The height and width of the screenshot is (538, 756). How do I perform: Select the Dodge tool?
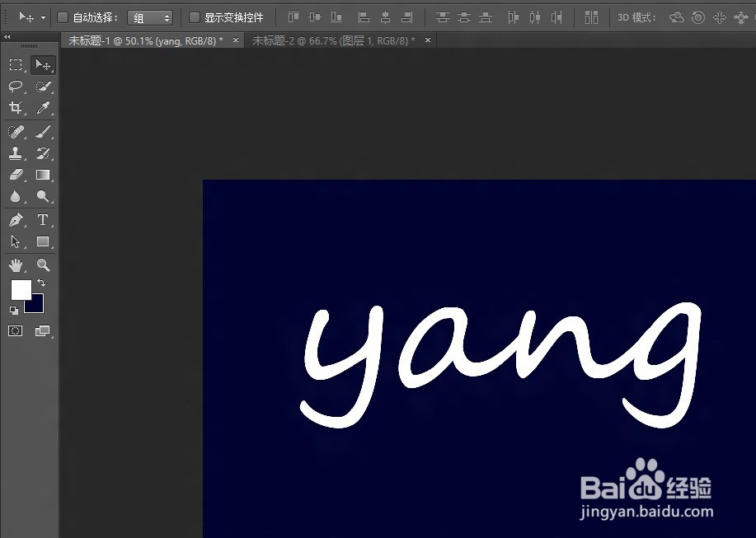43,196
